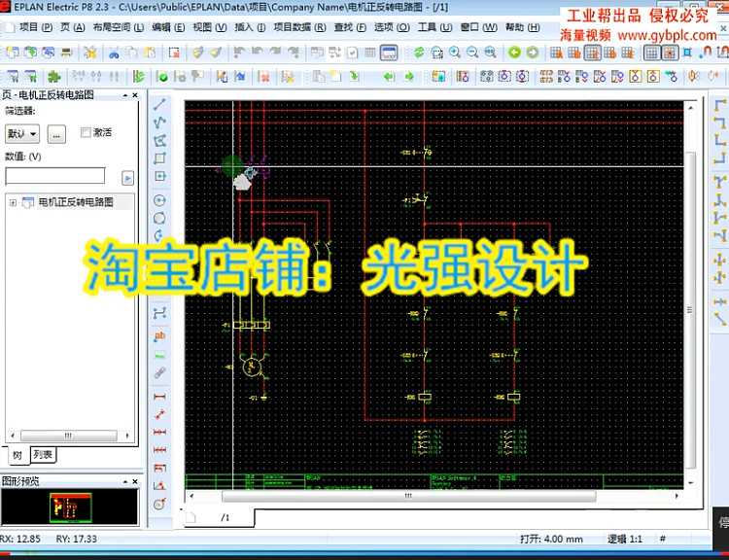Switch to the 列表 tab
The image size is (729, 560).
43,454
